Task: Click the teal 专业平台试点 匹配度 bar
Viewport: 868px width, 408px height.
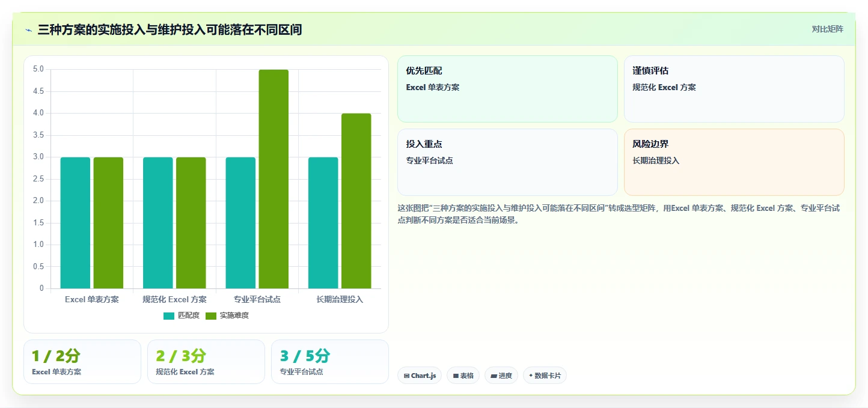Action: point(240,223)
